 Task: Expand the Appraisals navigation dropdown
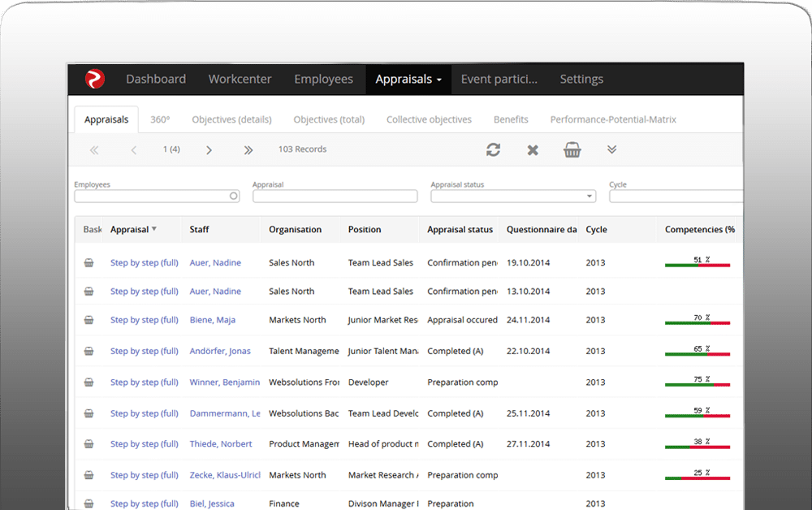pyautogui.click(x=408, y=80)
